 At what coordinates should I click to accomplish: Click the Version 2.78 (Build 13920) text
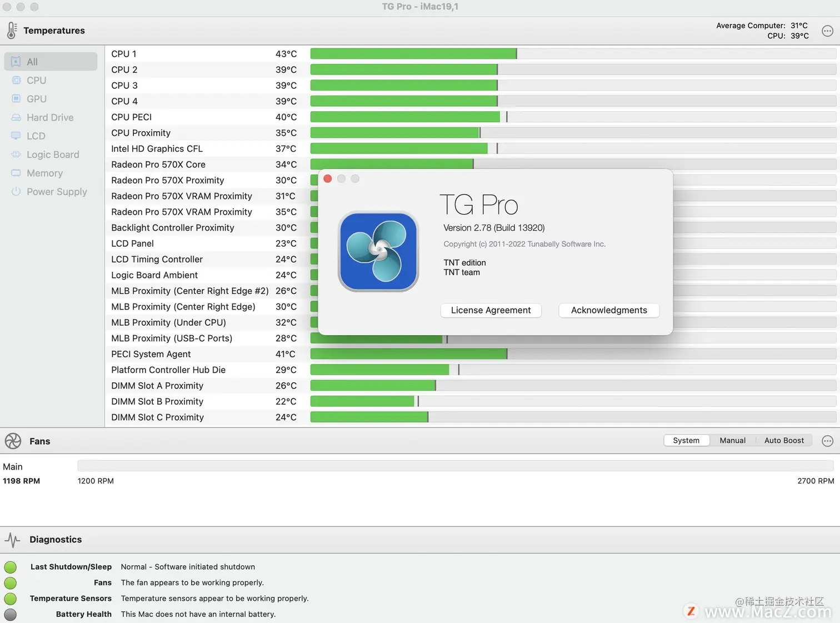point(494,228)
